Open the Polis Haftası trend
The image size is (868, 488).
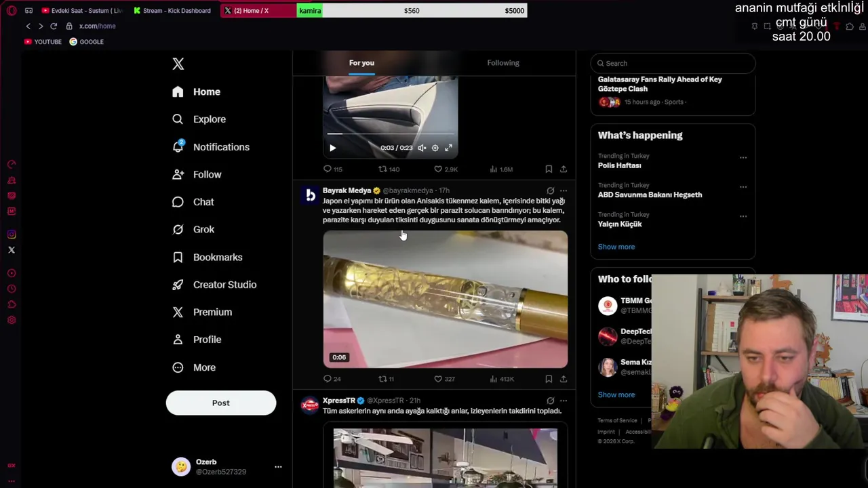click(x=619, y=165)
